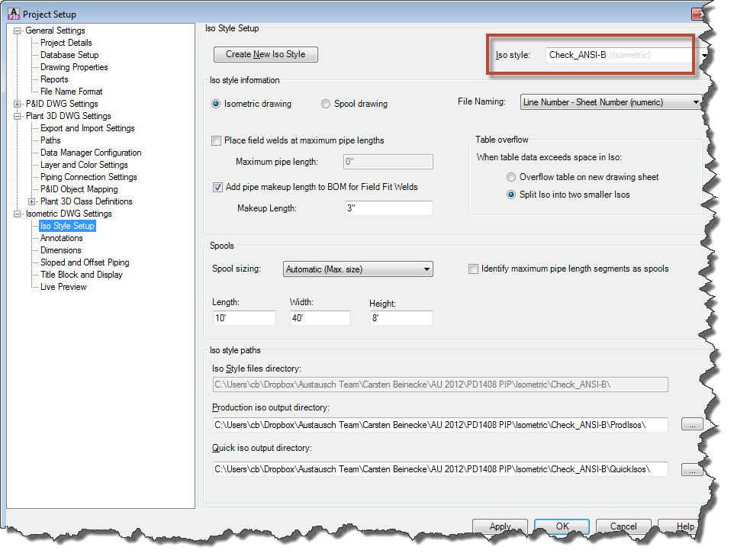Collapse the Plant 3D DWG Settings node
The height and width of the screenshot is (560, 734).
point(18,116)
